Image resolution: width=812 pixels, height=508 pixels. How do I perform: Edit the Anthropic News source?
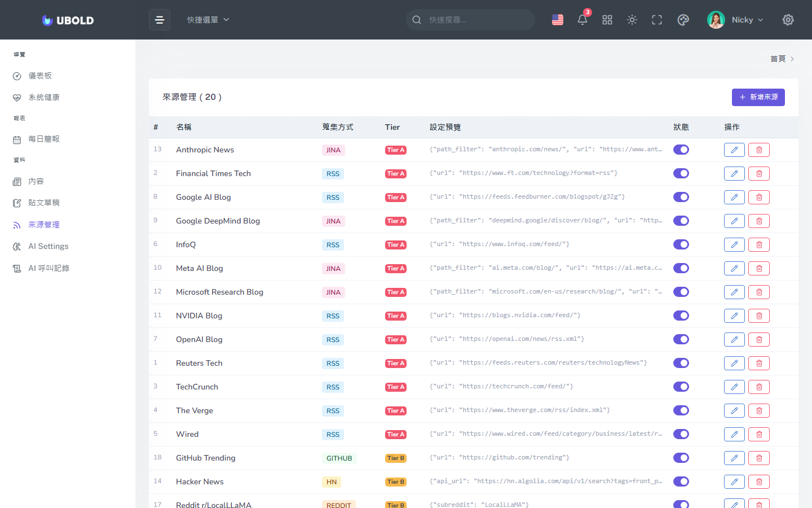734,150
